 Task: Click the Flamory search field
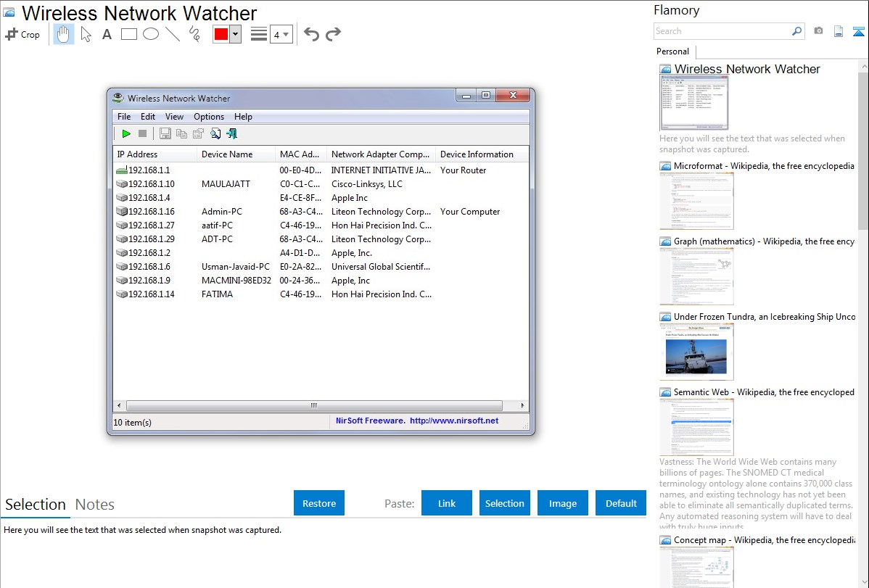click(x=722, y=31)
